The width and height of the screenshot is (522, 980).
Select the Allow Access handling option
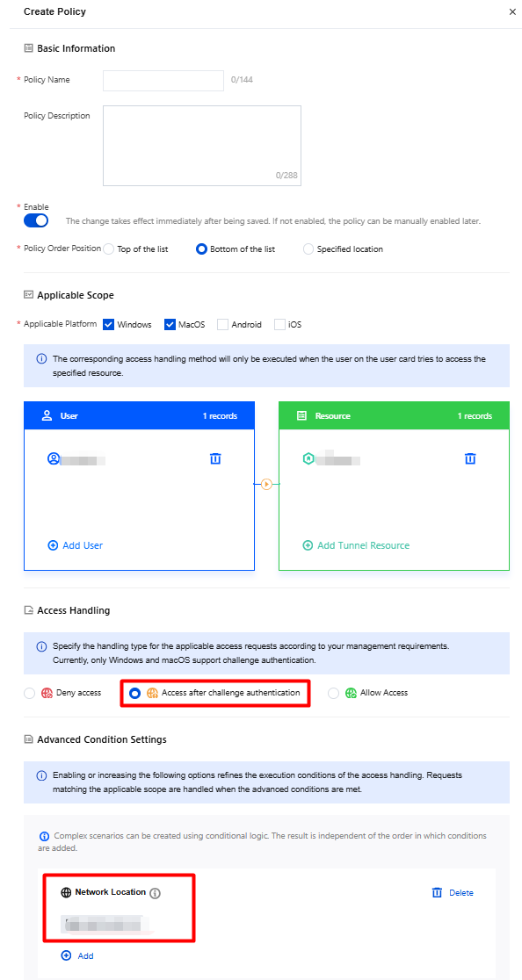[x=333, y=693]
